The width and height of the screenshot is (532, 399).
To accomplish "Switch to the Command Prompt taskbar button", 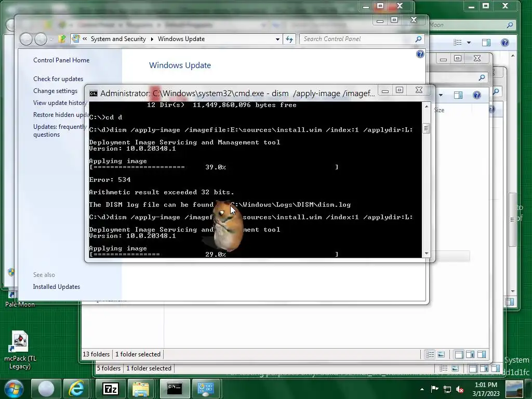I will click(175, 389).
